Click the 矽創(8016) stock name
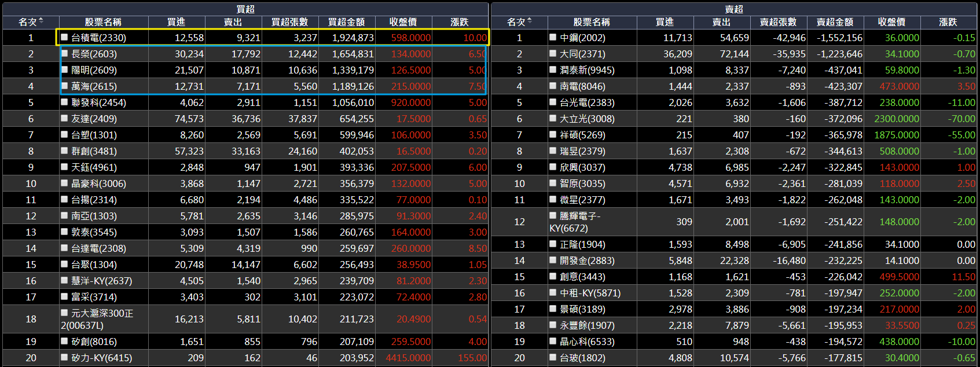This screenshot has height=367, width=980. [x=94, y=342]
